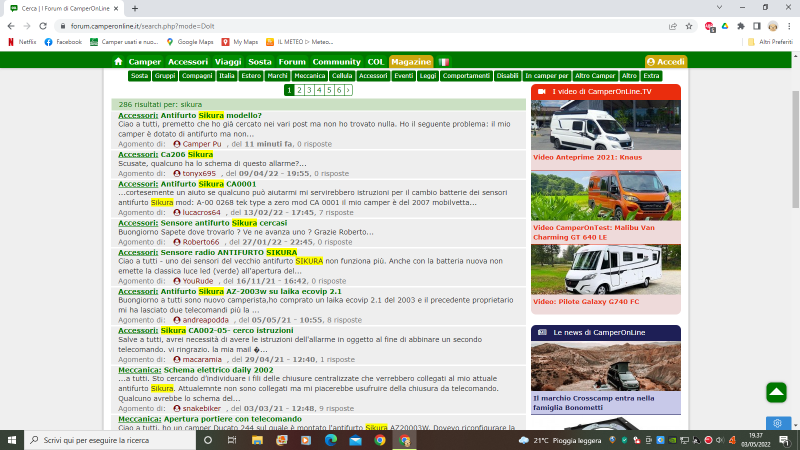Open the notification center icon

785,440
